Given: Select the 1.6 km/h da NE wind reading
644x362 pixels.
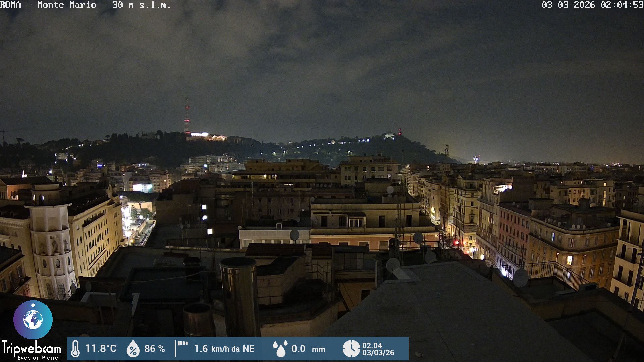Looking at the screenshot, I should [x=224, y=349].
